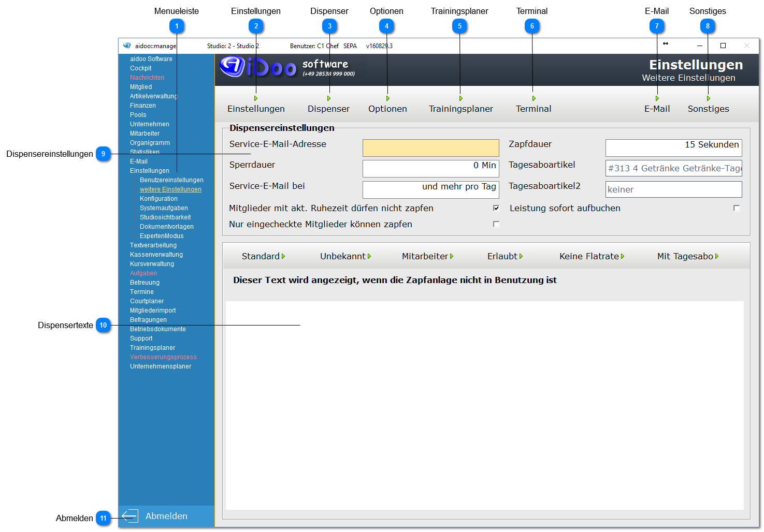Viewport: 764px width, 532px height.
Task: Open Aufgaben in the sidebar menu
Action: [143, 273]
